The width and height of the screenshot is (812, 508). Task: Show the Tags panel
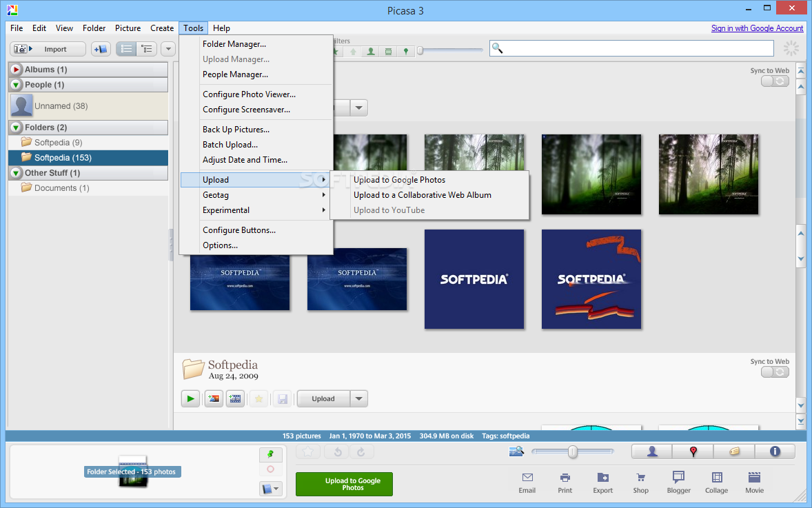(x=734, y=451)
